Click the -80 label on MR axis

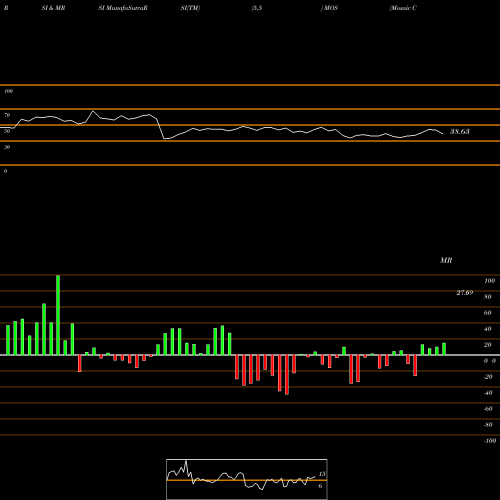coord(488,425)
